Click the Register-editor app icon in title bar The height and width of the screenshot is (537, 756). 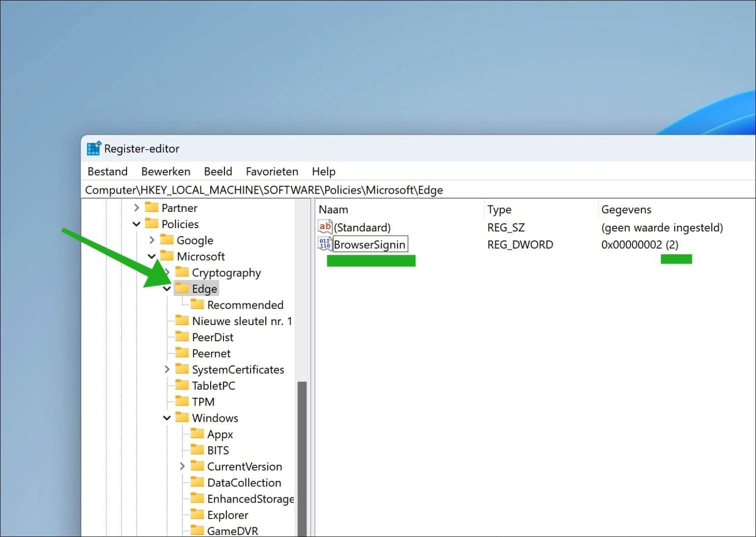click(x=94, y=149)
